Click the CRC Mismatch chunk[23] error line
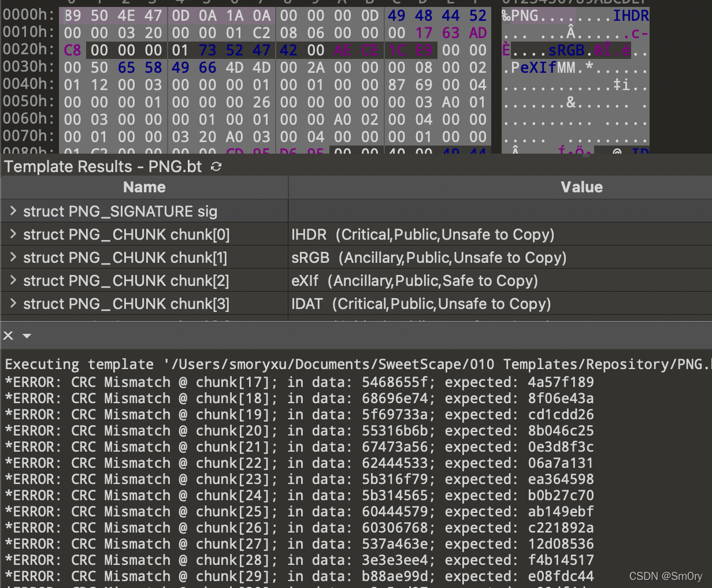 tap(299, 479)
